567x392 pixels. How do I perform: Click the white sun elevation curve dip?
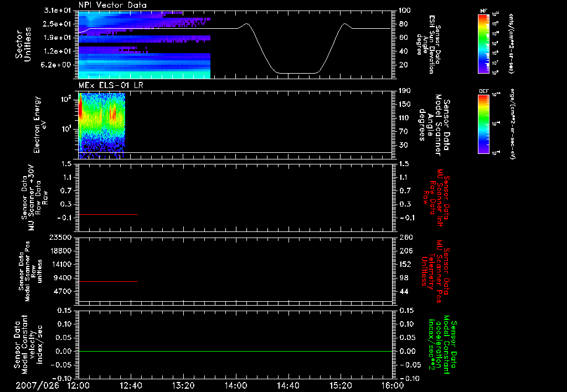[297, 73]
